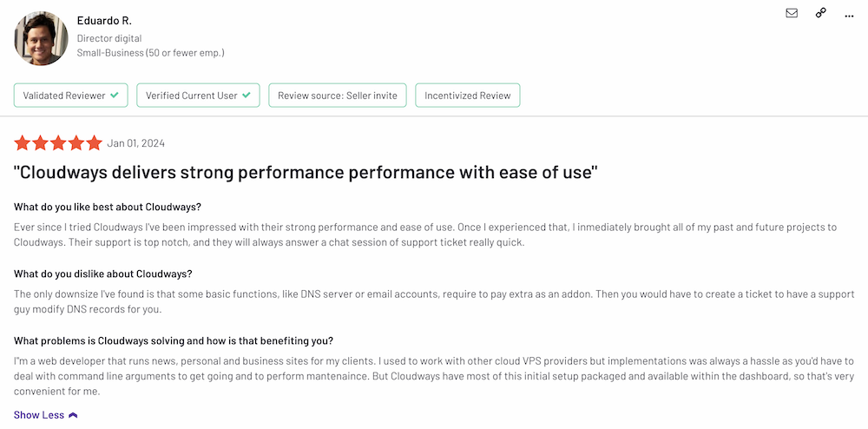Click the third orange rating star
Screen dimensions: 868x429
click(58, 142)
